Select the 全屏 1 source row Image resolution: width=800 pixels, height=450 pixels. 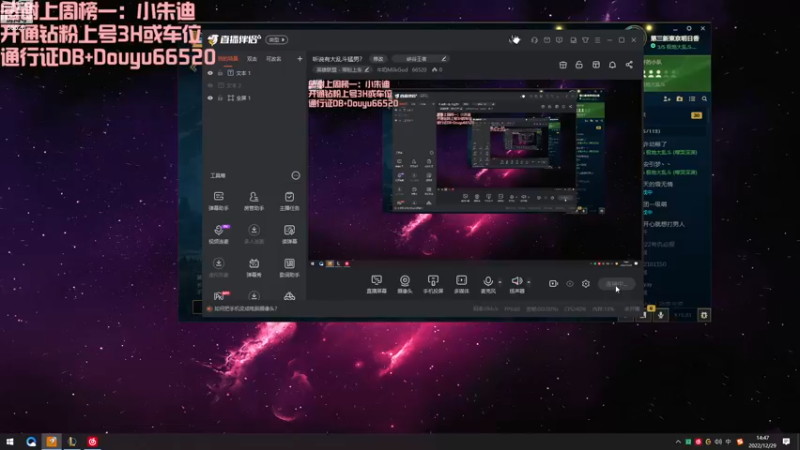(255, 97)
